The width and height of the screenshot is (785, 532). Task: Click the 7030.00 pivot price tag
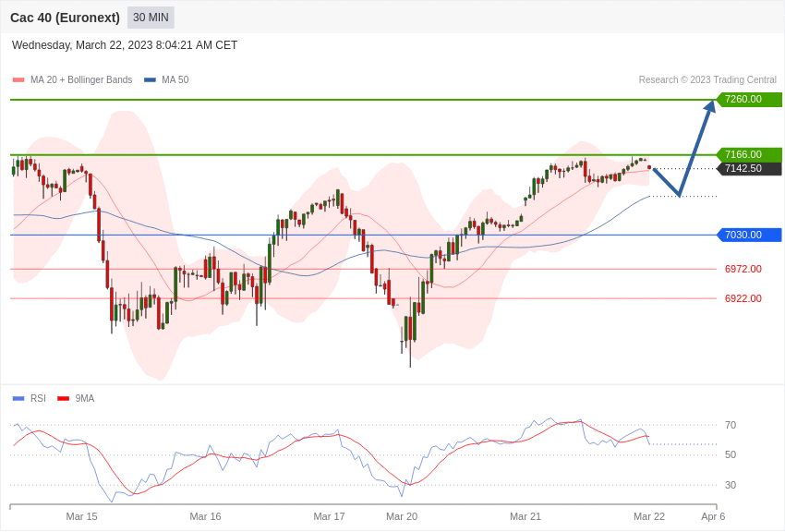pyautogui.click(x=750, y=235)
